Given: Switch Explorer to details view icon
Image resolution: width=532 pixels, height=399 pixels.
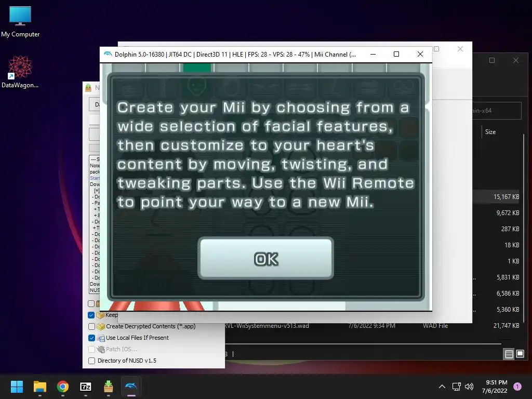Looking at the screenshot, I should click(x=509, y=354).
